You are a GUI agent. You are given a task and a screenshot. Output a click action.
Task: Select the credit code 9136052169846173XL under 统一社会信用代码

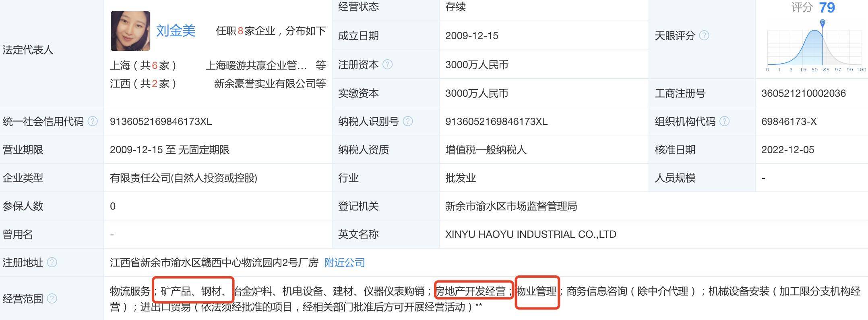pyautogui.click(x=161, y=122)
